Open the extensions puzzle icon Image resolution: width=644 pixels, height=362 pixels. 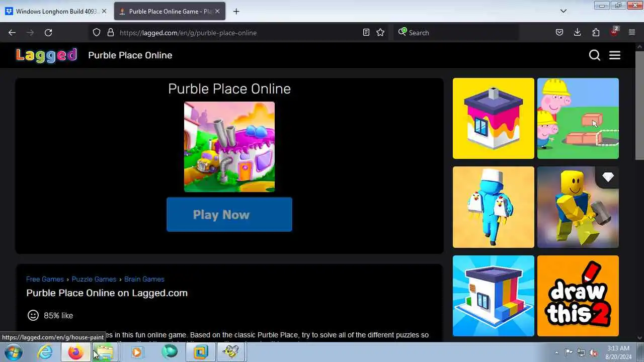[x=596, y=33]
